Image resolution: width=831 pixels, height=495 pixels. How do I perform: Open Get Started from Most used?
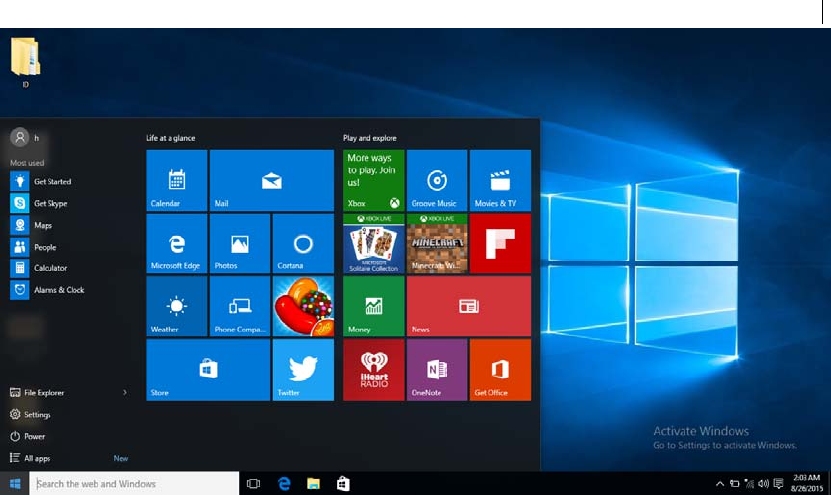[41, 181]
